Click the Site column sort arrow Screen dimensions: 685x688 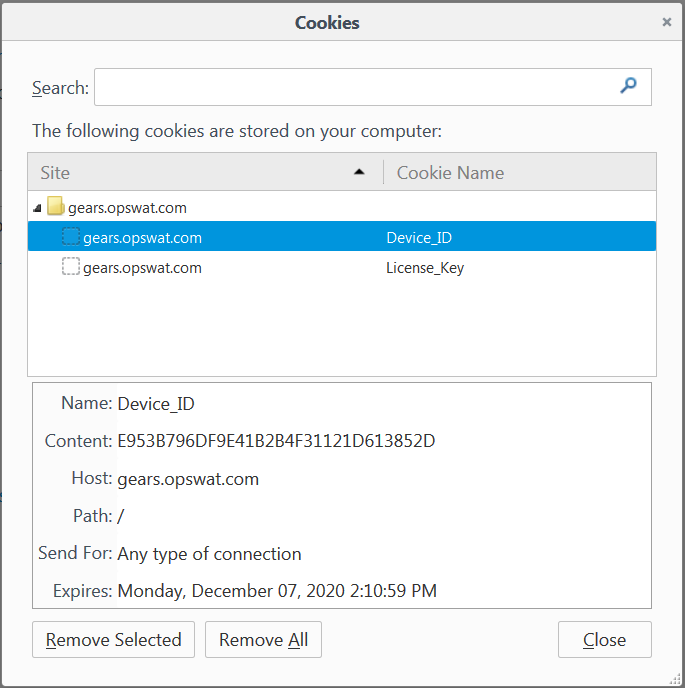359,172
